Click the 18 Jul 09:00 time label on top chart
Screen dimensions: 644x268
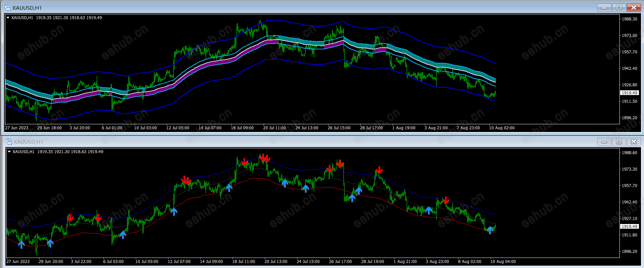coord(242,128)
